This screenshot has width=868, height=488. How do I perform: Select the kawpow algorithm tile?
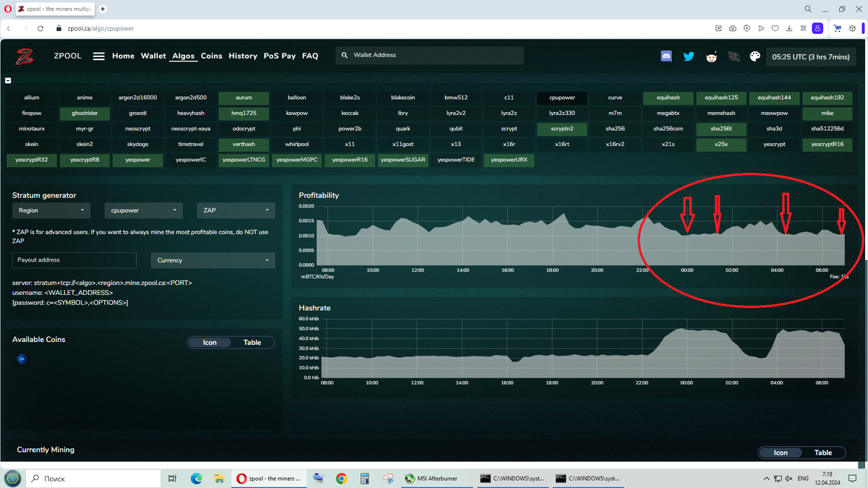(x=297, y=114)
